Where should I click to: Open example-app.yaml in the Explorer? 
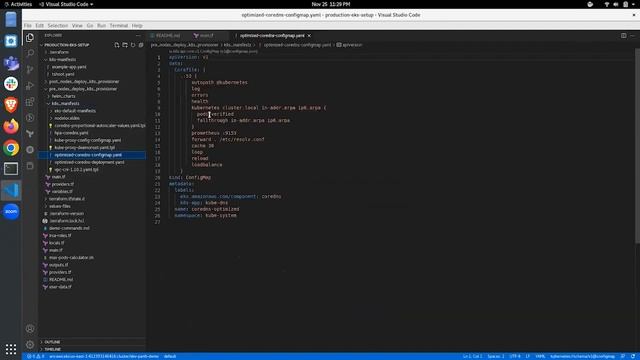pos(69,67)
